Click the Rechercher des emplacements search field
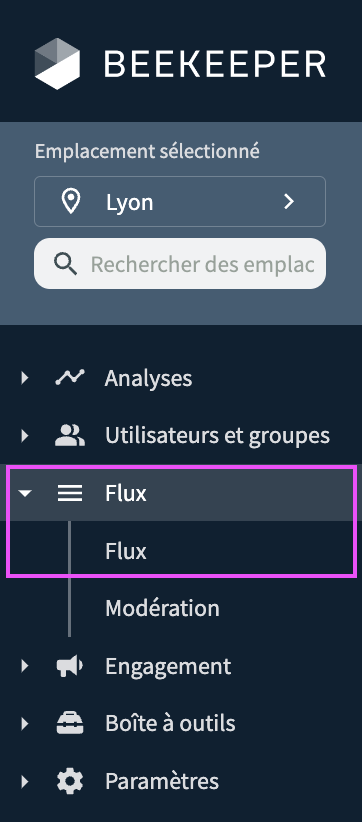The image size is (362, 822). point(180,264)
